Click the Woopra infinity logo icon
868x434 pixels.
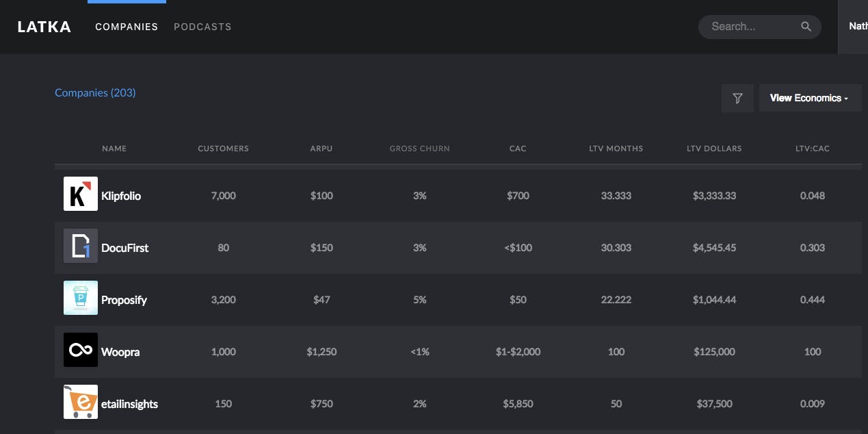coord(81,350)
